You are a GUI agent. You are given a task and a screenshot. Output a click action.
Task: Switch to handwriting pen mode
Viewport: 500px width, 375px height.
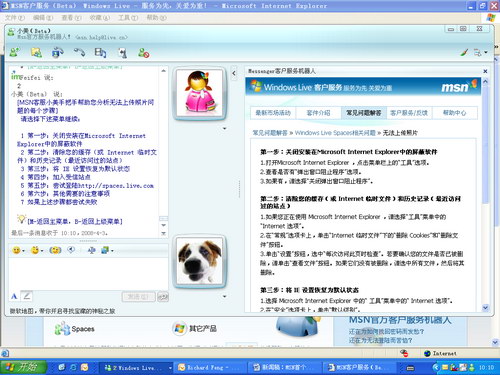pos(27,296)
